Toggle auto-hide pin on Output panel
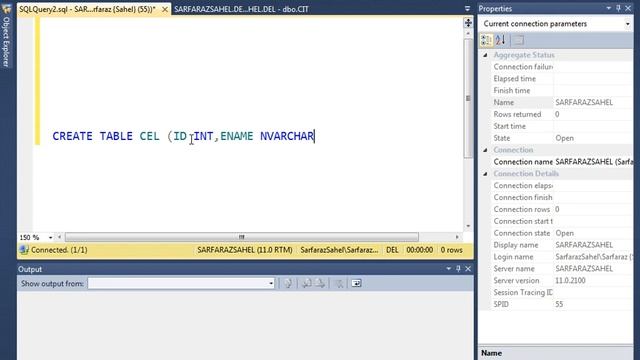This screenshot has width=640, height=360. tap(458, 269)
